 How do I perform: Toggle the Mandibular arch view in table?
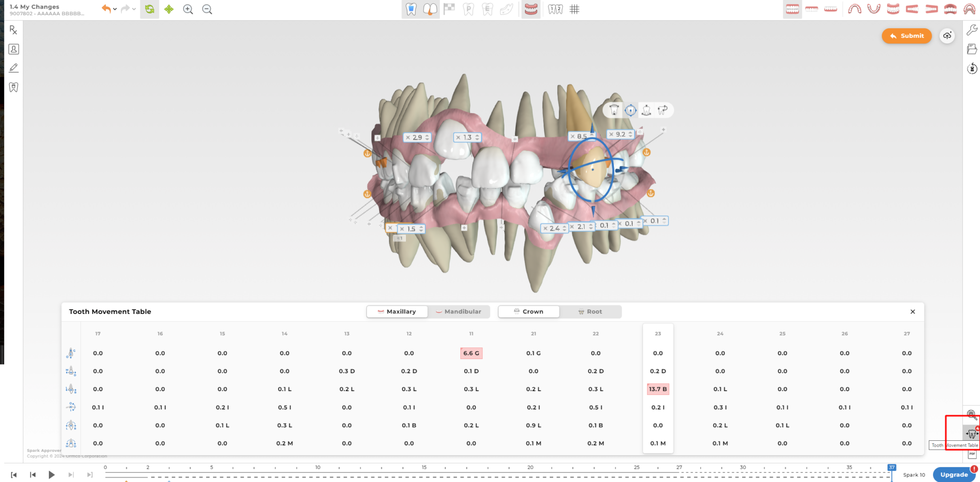click(x=458, y=312)
